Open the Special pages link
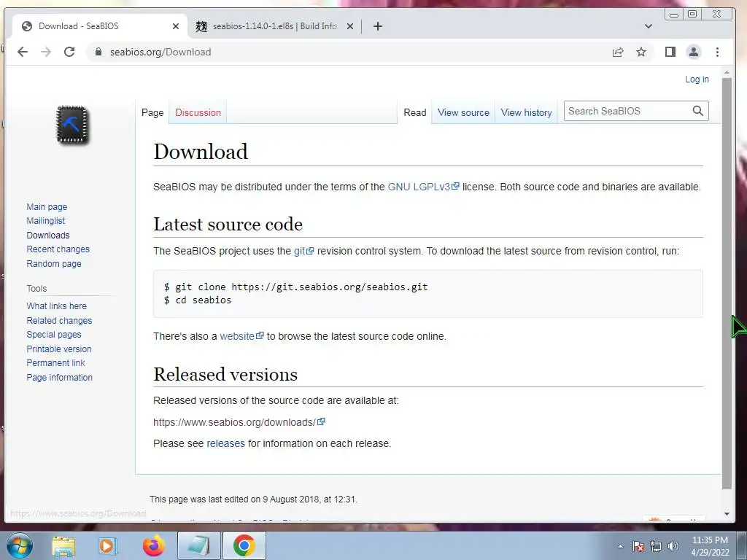The width and height of the screenshot is (747, 560). pos(54,334)
